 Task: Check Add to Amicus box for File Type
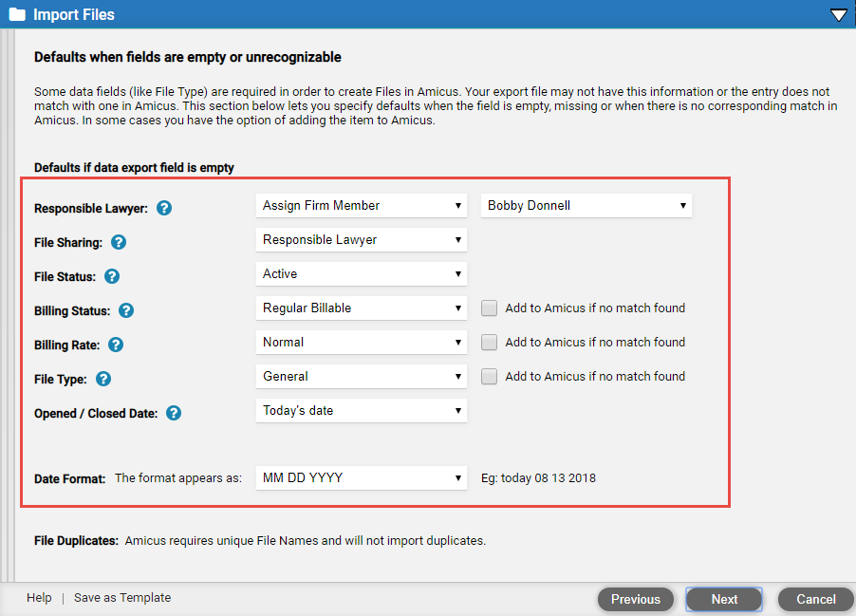point(489,376)
